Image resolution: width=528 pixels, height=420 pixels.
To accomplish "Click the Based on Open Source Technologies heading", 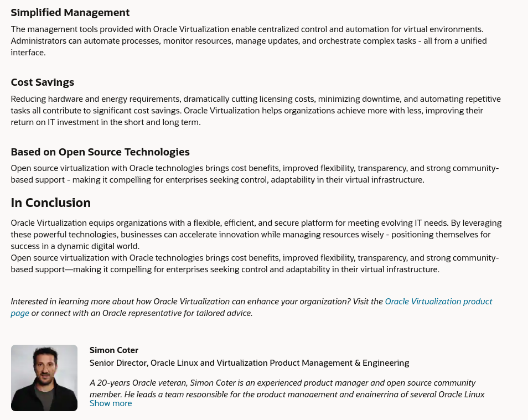I will point(100,152).
